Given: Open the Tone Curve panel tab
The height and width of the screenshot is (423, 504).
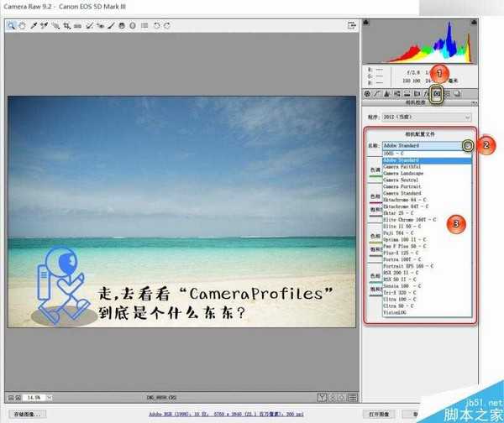Looking at the screenshot, I should [x=377, y=94].
